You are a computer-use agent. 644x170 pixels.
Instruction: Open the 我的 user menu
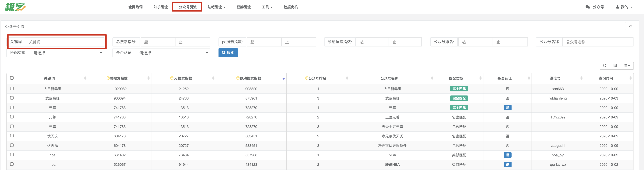[624, 7]
